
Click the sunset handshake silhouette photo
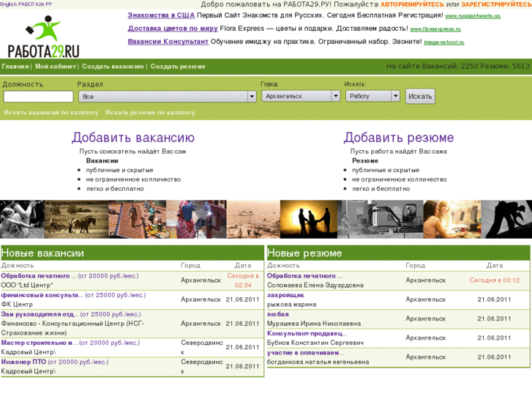click(x=309, y=219)
